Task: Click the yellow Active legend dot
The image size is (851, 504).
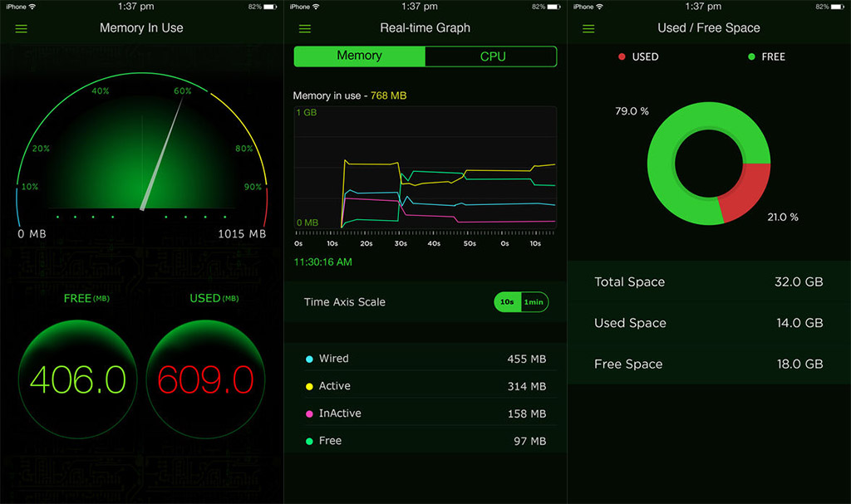Action: click(x=310, y=386)
